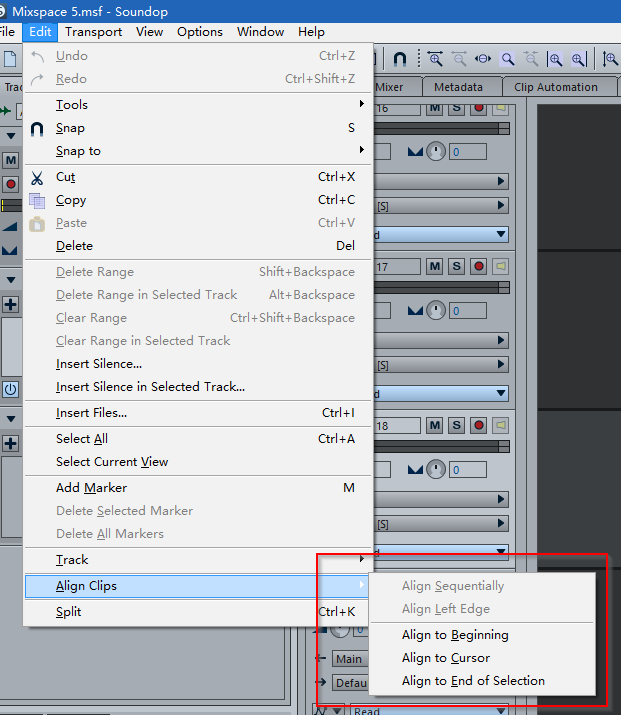Click the plus icon in the left panel
Image resolution: width=621 pixels, height=715 pixels.
pos(10,304)
